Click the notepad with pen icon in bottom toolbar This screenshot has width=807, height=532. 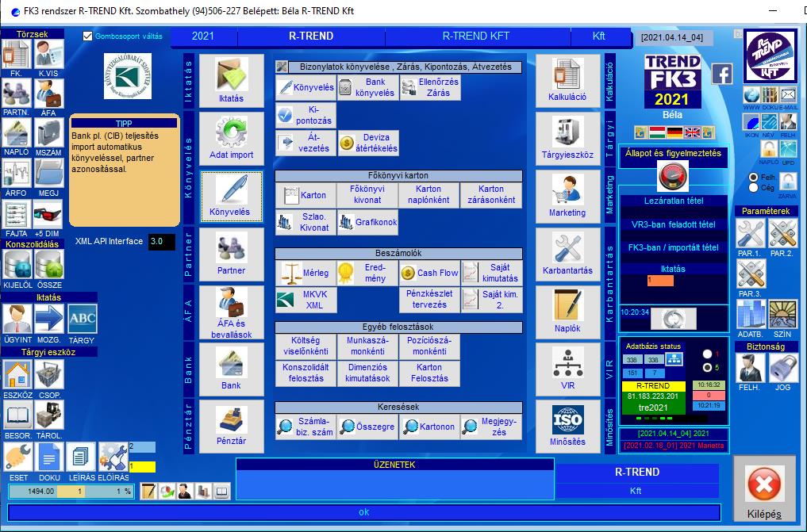coord(148,492)
